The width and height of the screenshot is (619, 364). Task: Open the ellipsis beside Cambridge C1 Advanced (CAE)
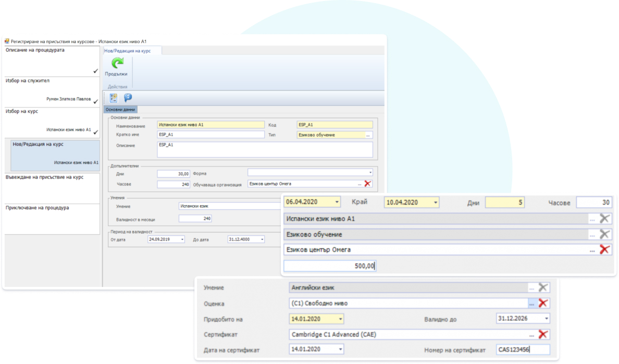pyautogui.click(x=532, y=335)
